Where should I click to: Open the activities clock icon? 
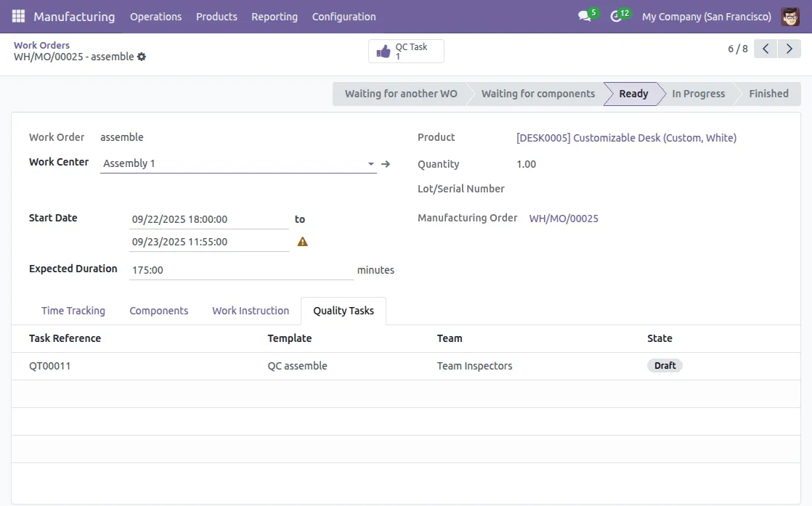coord(617,16)
